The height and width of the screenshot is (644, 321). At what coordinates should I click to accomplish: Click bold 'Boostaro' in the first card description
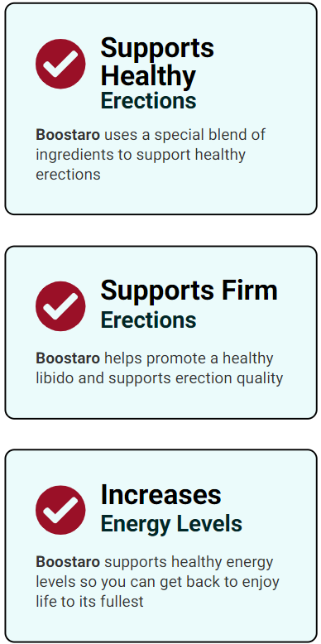click(x=68, y=135)
